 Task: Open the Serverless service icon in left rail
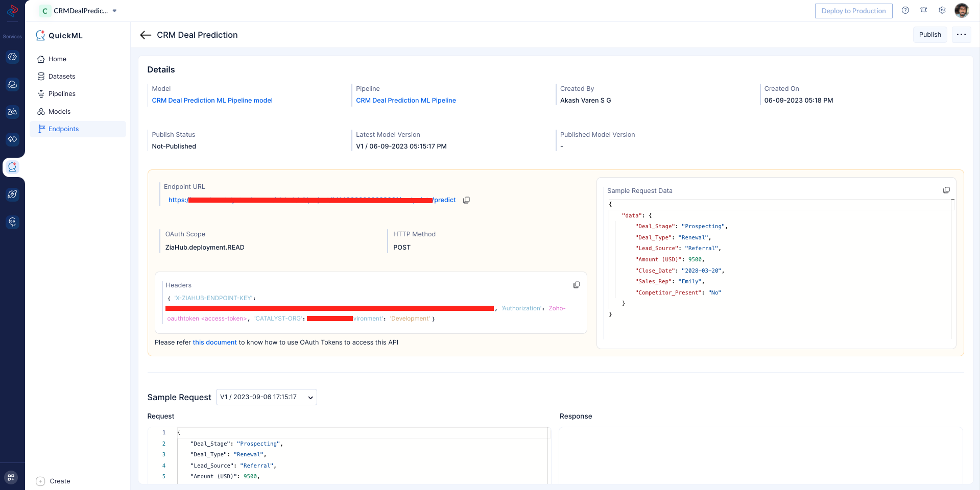(12, 57)
